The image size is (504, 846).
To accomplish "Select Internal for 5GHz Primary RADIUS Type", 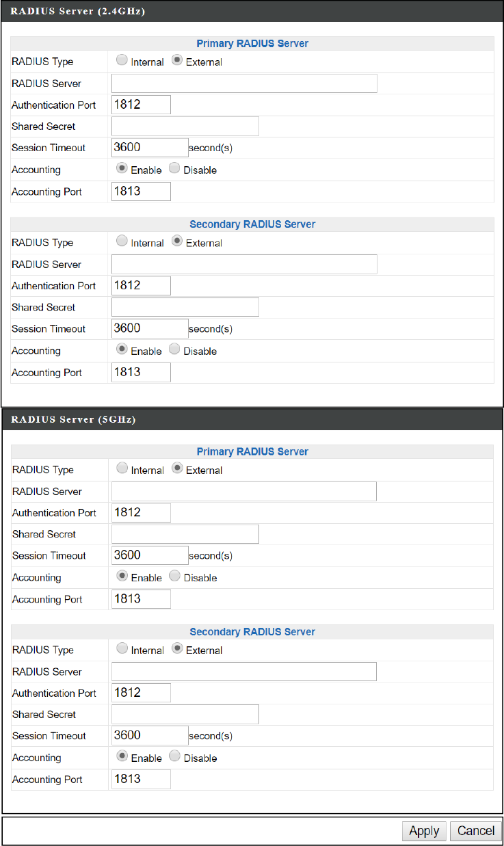I will click(122, 469).
